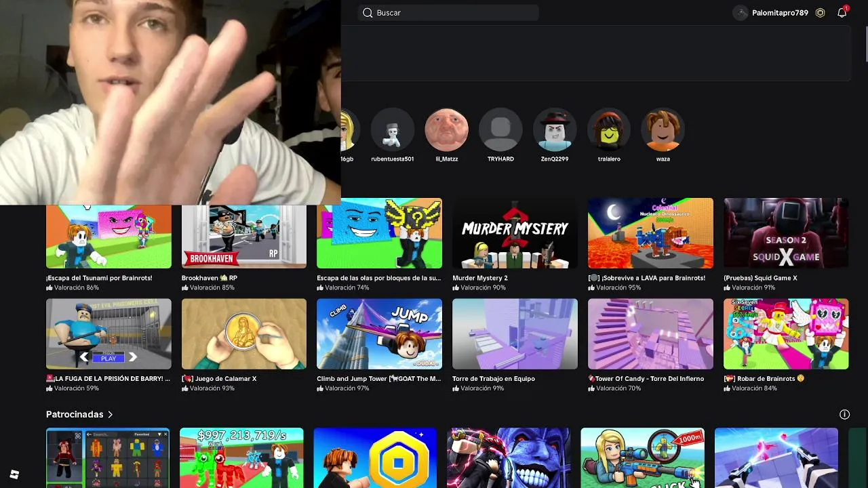Open the Squid Game X thumbnail
Image resolution: width=868 pixels, height=488 pixels.
(x=786, y=233)
